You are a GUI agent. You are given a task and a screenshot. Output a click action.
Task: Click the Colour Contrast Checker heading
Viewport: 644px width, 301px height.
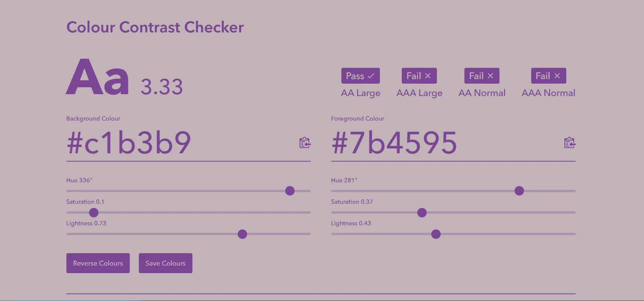click(x=155, y=28)
